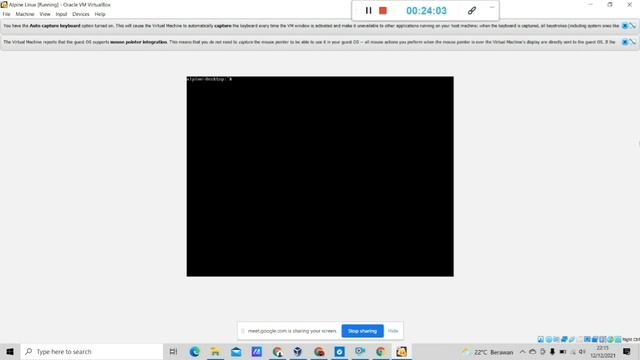Click the battery tray icon
This screenshot has width=640, height=360.
[562, 351]
